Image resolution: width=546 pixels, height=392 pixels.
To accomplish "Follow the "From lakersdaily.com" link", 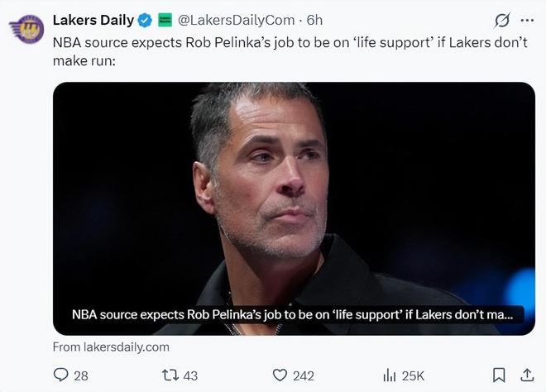I will (x=111, y=347).
